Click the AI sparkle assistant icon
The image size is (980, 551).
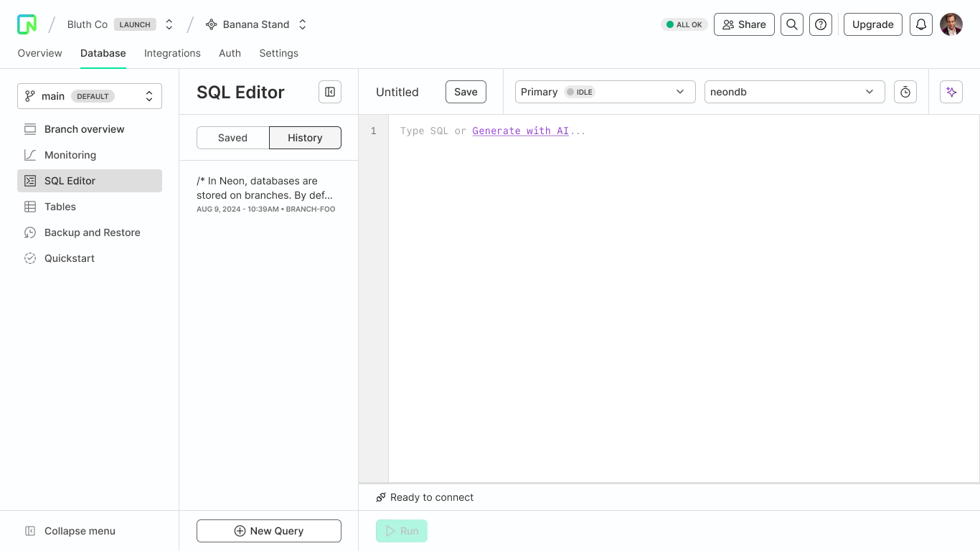coord(951,92)
